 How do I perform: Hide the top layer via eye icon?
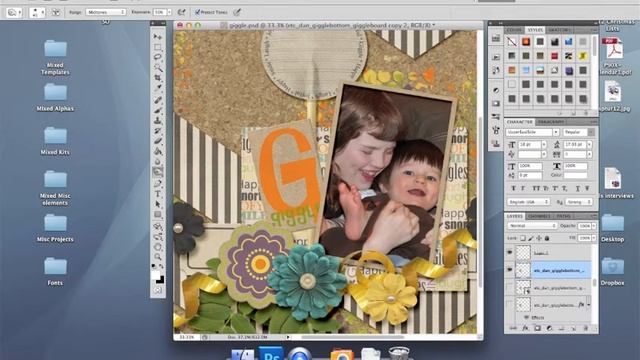coord(509,253)
